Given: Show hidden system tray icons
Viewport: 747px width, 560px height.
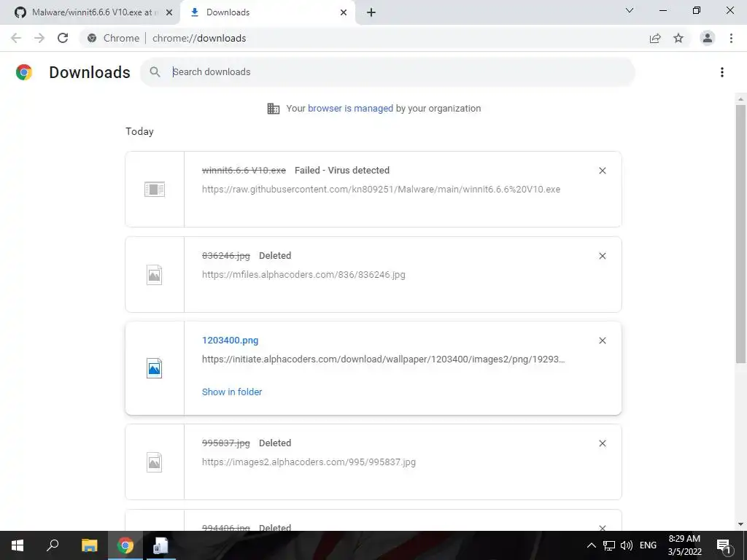Looking at the screenshot, I should click(591, 545).
